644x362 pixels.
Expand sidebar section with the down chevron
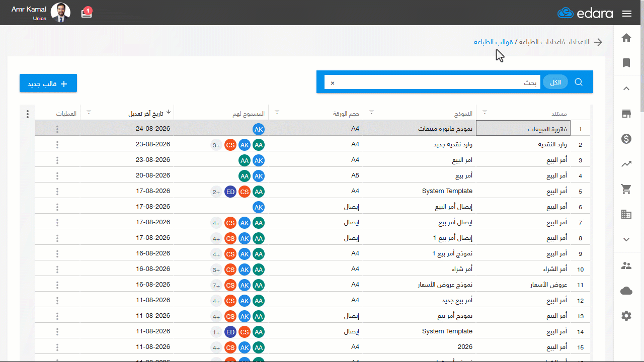pyautogui.click(x=626, y=239)
